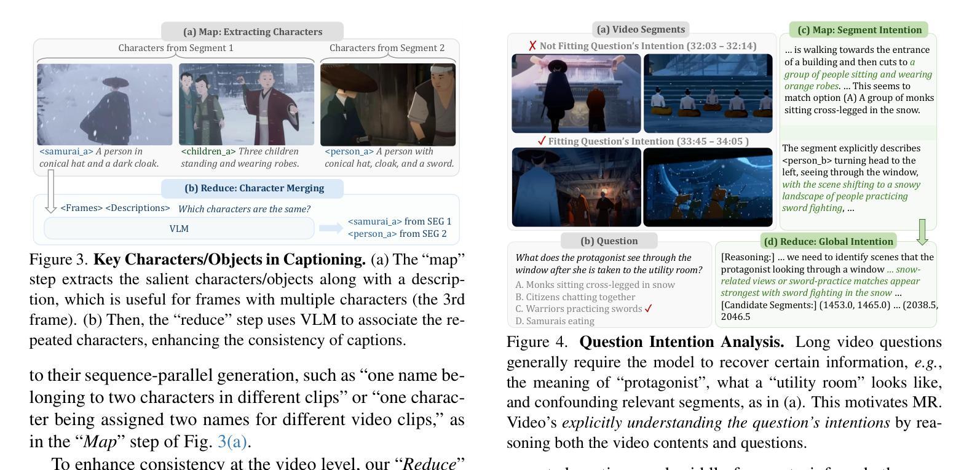Click the '<children_a>' caption tag
The width and height of the screenshot is (980, 470).
pos(208,151)
